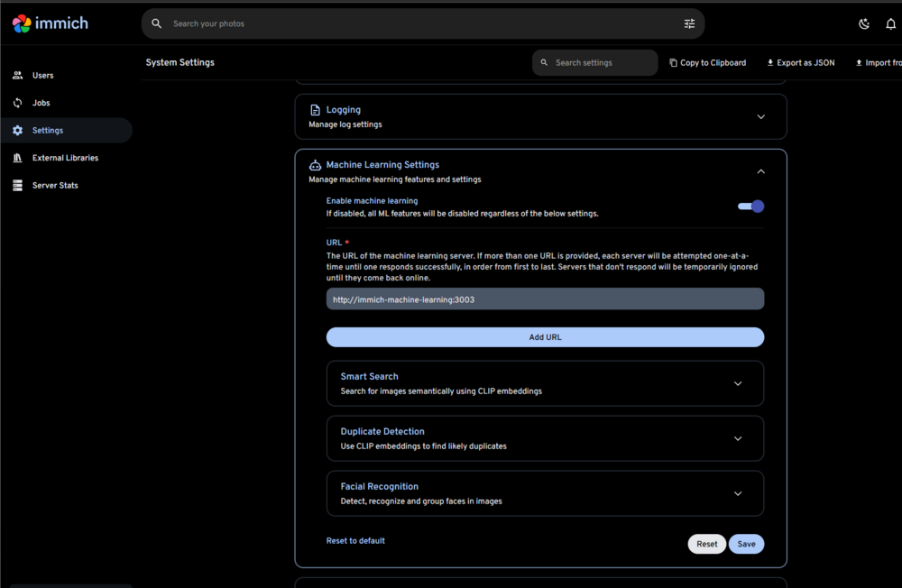
Task: Click the machine learning URL field
Action: click(x=545, y=299)
